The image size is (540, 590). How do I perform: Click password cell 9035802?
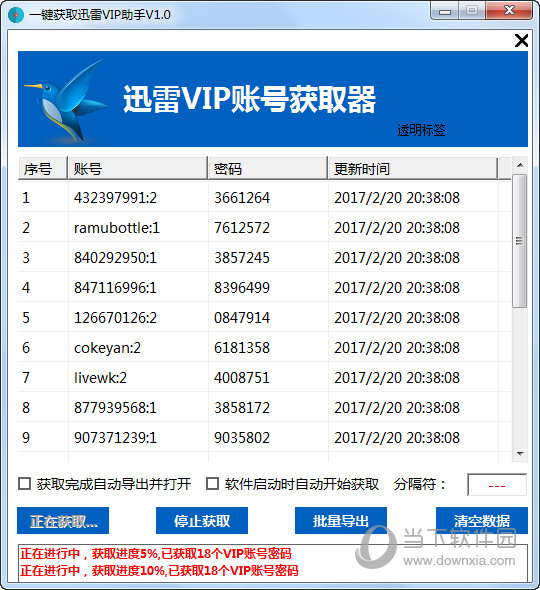coord(242,438)
